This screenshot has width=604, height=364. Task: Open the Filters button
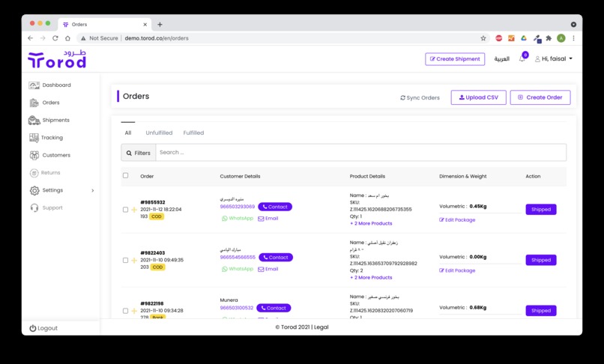tap(139, 153)
